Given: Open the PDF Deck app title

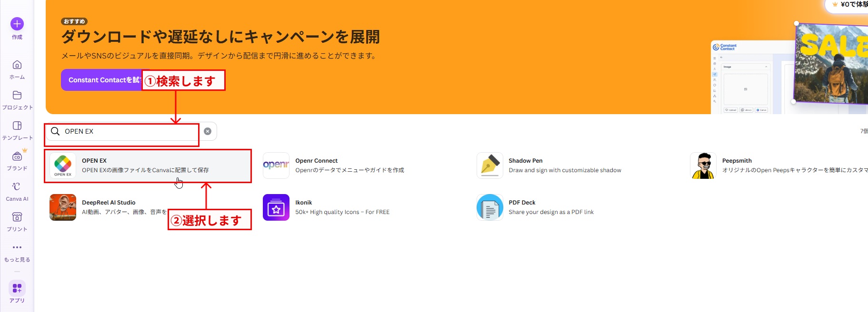Looking at the screenshot, I should (522, 203).
